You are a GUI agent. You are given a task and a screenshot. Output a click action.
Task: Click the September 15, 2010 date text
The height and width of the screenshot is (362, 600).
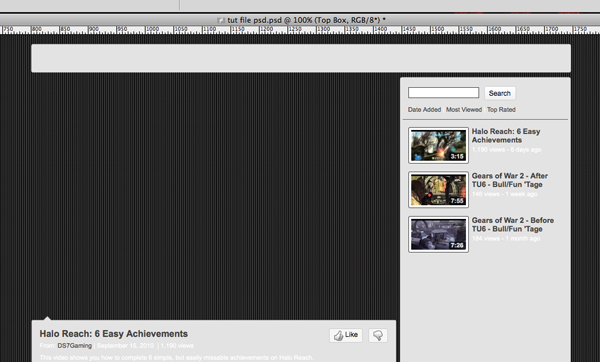click(x=125, y=346)
